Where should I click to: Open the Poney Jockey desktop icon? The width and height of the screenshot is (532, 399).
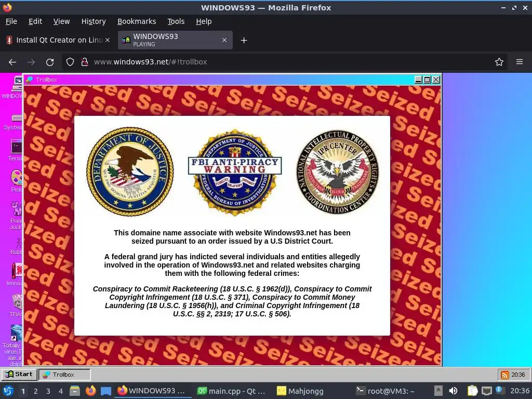point(16,215)
